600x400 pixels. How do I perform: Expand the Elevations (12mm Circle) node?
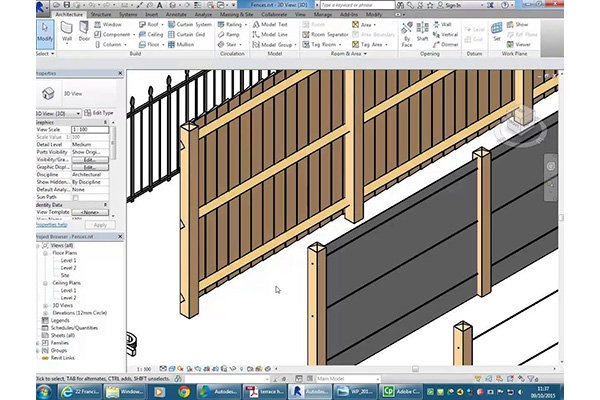pos(45,313)
